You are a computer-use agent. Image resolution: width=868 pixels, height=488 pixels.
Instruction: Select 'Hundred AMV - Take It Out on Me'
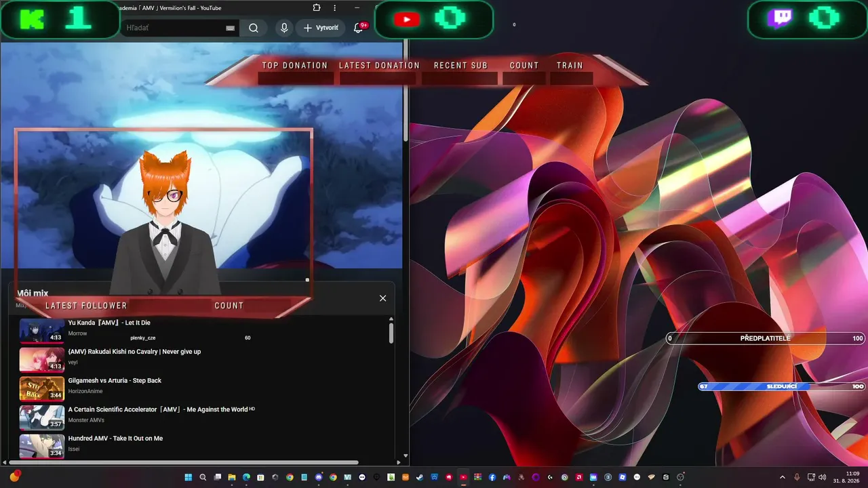115,439
